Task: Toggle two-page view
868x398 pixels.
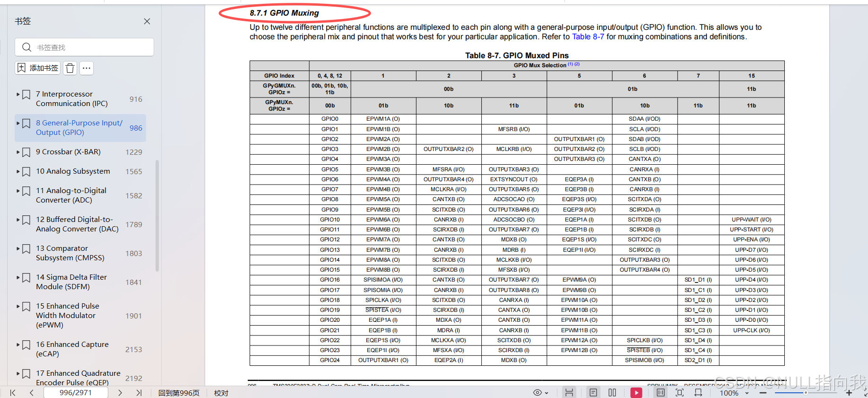Action: [612, 393]
